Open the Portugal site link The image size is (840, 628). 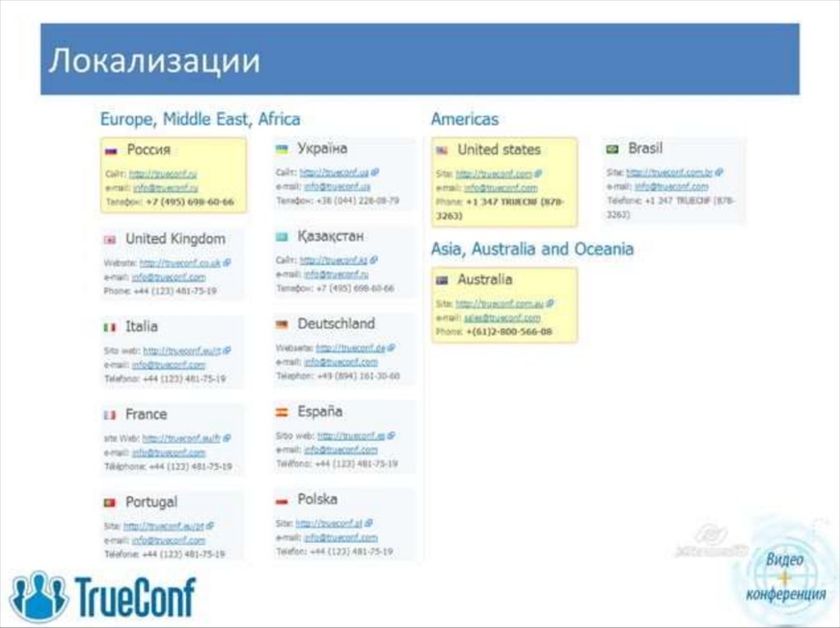164,526
